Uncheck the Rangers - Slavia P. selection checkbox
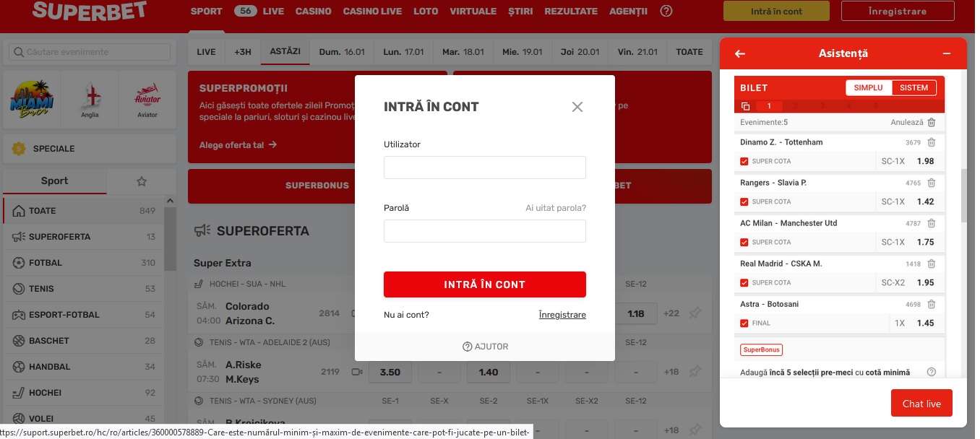980x439 pixels. click(744, 201)
